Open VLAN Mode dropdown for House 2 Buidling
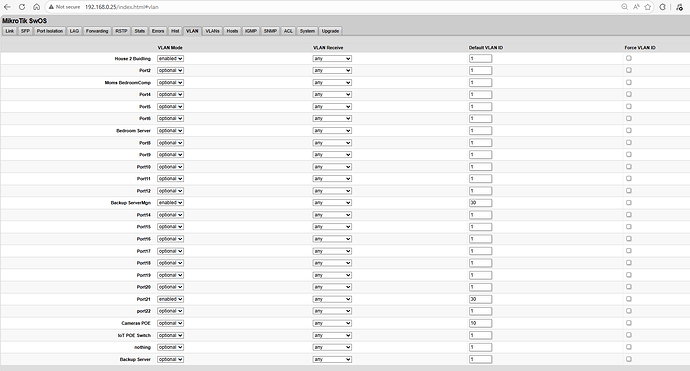690x371 pixels. pos(170,59)
